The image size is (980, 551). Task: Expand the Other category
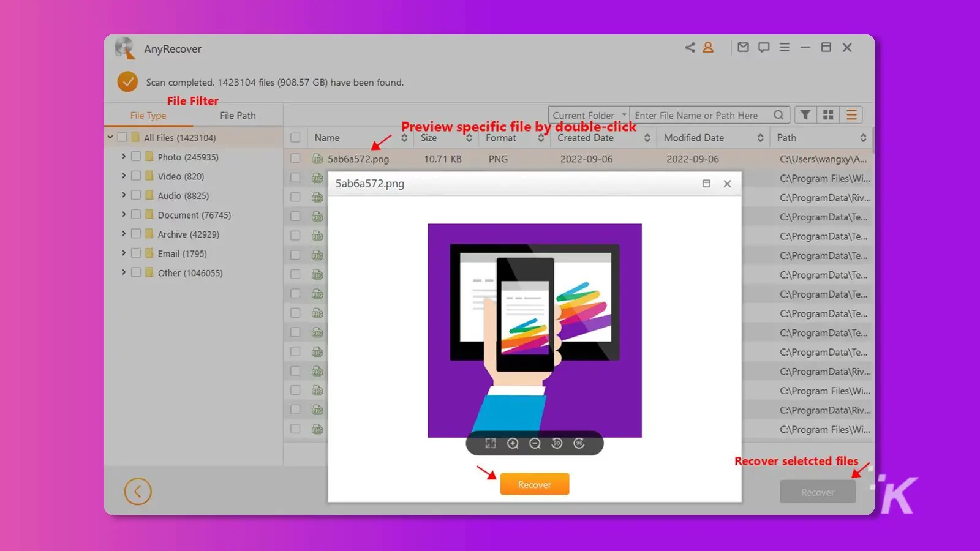tap(124, 272)
